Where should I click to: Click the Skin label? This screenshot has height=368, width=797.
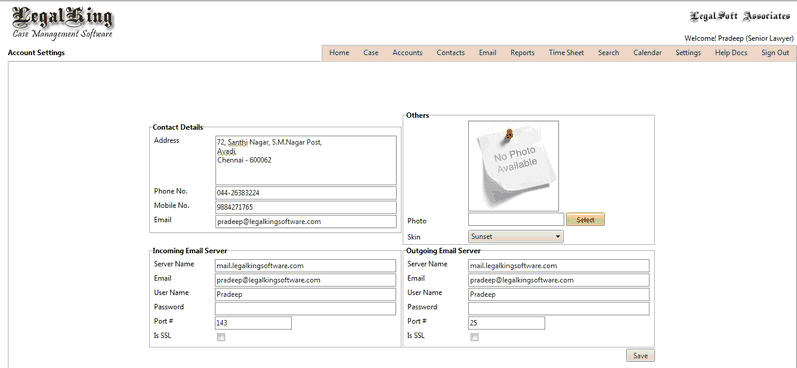point(414,237)
